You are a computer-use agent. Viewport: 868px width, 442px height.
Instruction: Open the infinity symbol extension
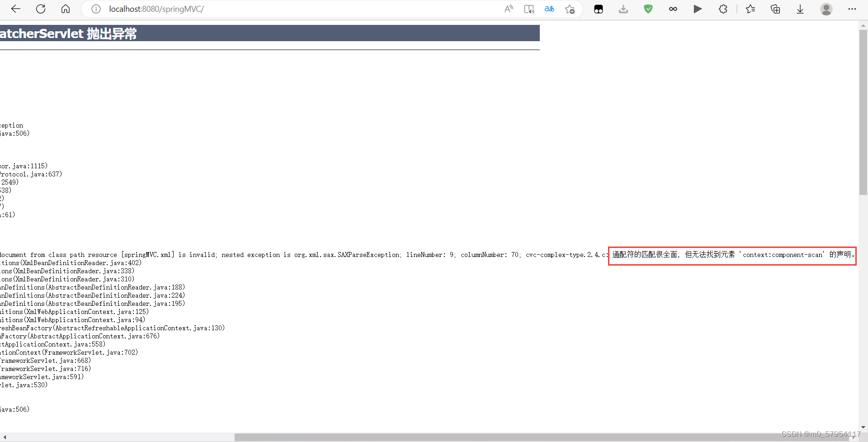pos(673,9)
